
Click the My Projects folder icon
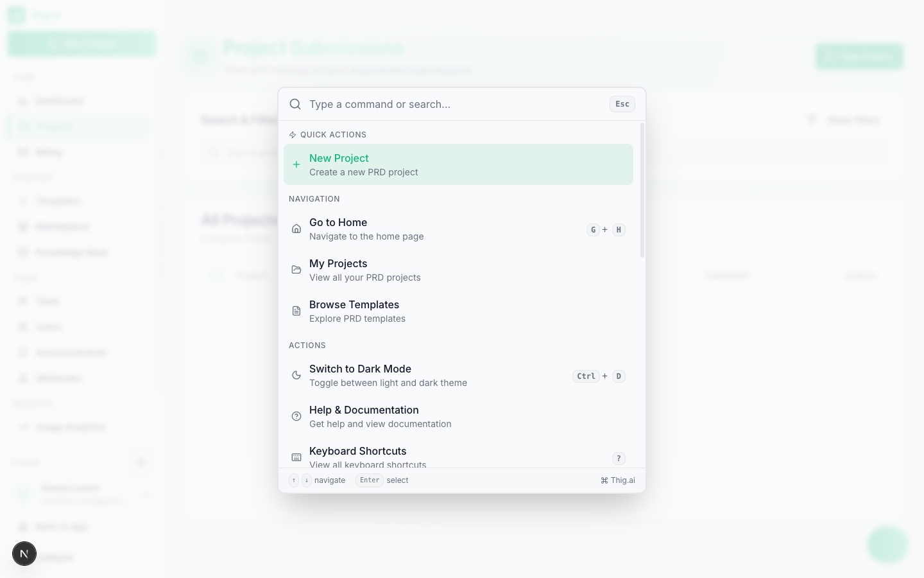[296, 269]
